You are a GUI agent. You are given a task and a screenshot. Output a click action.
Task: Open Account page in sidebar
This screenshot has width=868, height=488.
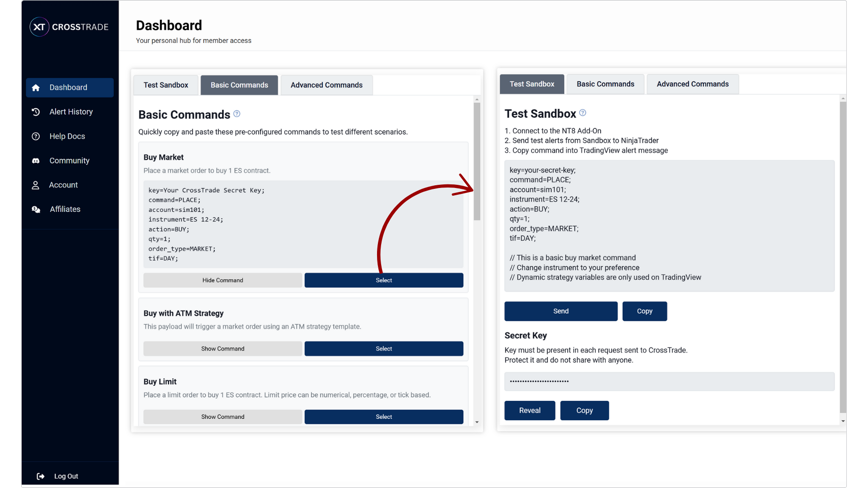[x=70, y=185]
